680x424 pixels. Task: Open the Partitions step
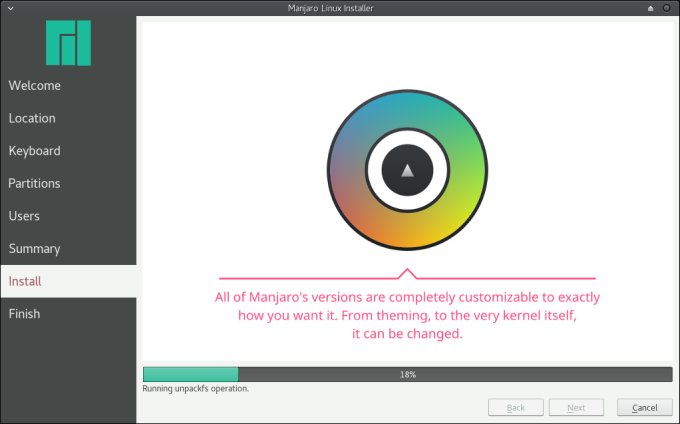(69, 183)
